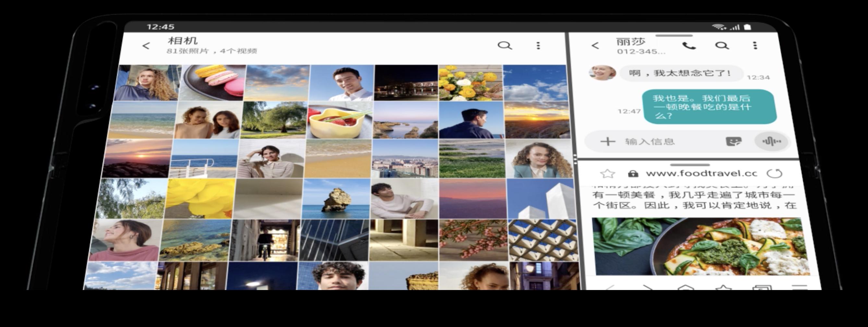Tap the 相机 album title
The image size is (868, 327).
[x=183, y=41]
